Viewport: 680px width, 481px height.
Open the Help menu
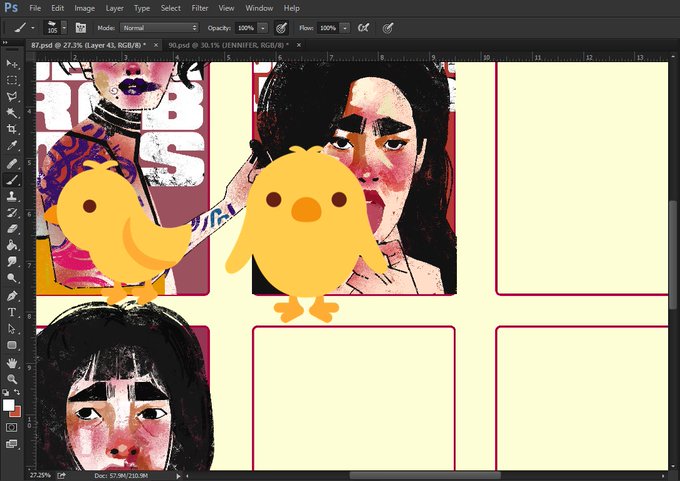pyautogui.click(x=291, y=8)
